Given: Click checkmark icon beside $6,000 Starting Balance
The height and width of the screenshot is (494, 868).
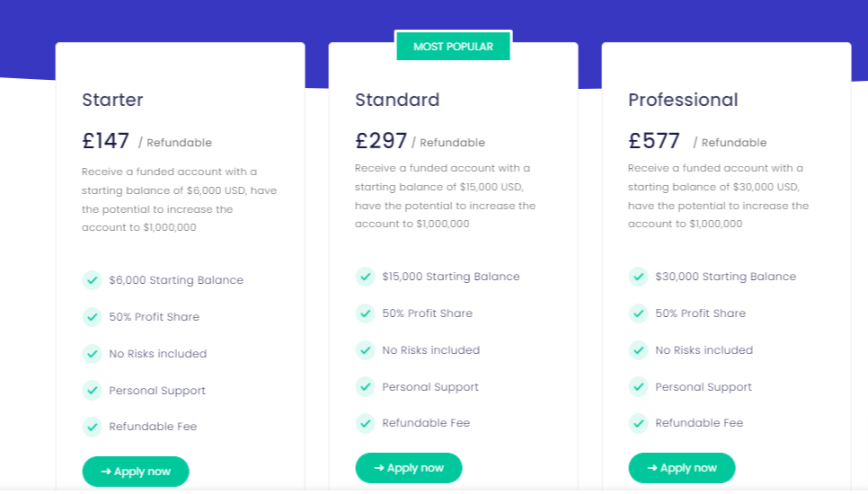Looking at the screenshot, I should [x=93, y=280].
